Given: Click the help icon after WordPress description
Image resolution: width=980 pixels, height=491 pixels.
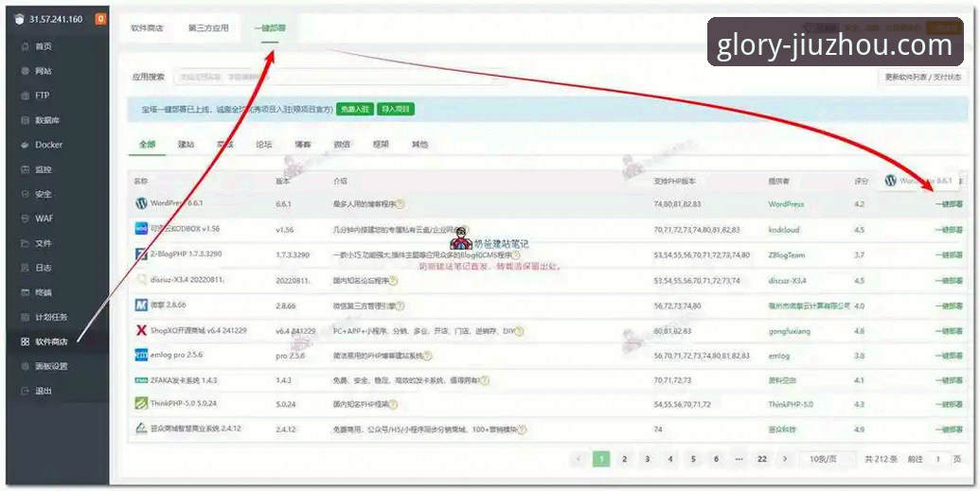Looking at the screenshot, I should coord(400,204).
